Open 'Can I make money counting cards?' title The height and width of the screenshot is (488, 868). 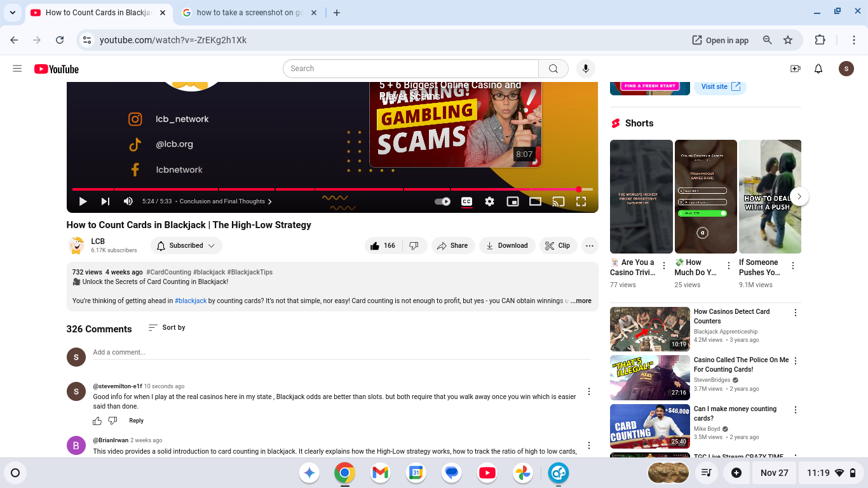click(x=735, y=414)
